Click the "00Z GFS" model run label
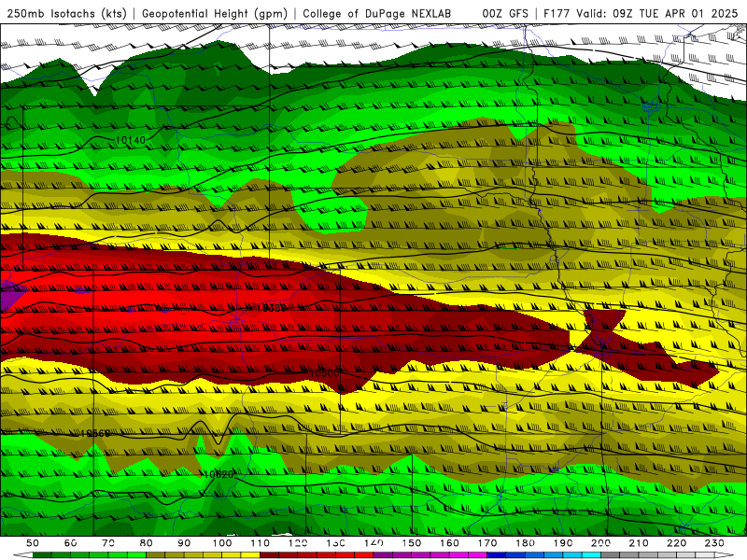Screen dimensions: 747x560 tap(505, 13)
